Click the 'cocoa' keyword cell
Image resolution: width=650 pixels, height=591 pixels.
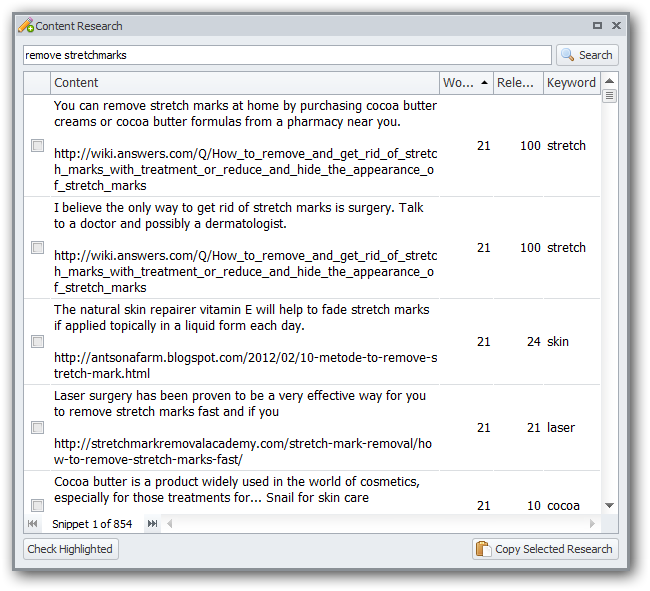pos(563,506)
